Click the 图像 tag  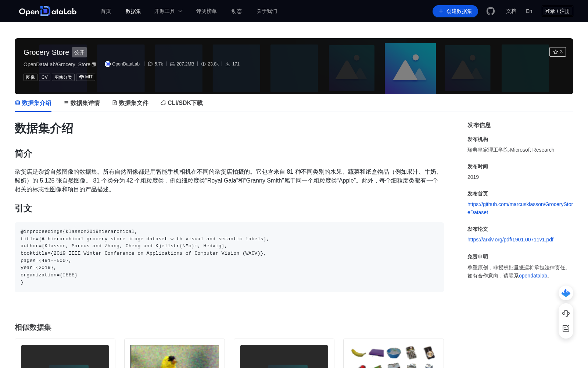31,77
